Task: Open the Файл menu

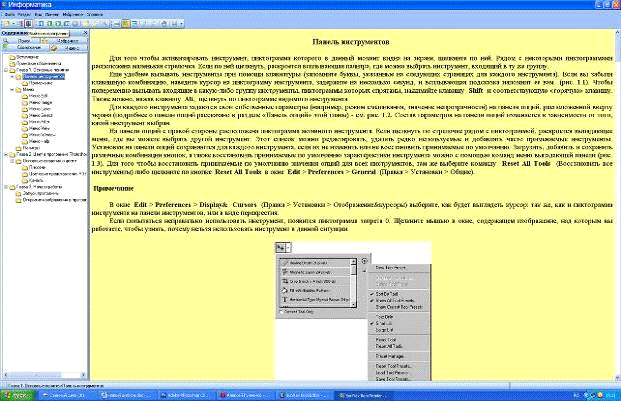Action: [x=8, y=16]
